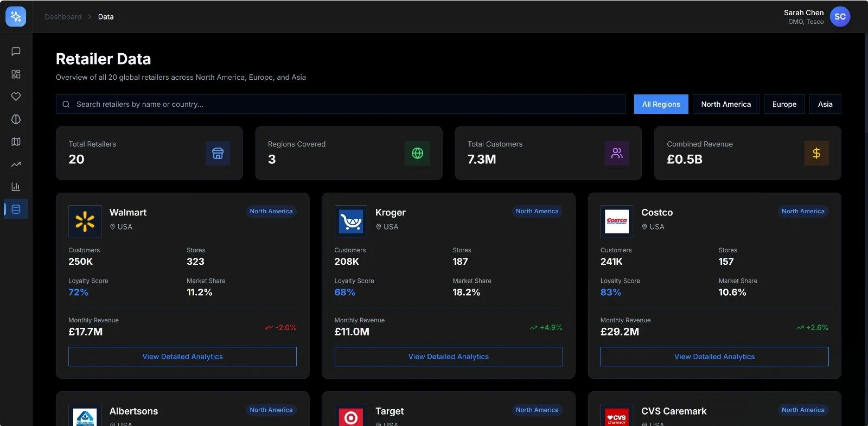Click Kroger's 18.2% market share

(467, 292)
